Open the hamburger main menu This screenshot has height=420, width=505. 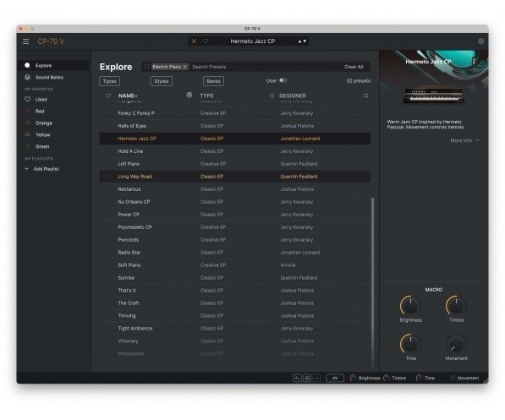(x=25, y=41)
